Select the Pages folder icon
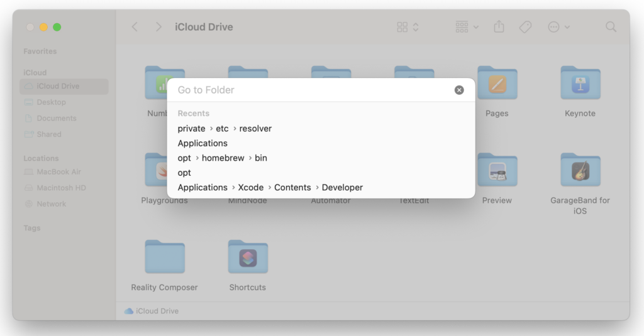 point(497,83)
